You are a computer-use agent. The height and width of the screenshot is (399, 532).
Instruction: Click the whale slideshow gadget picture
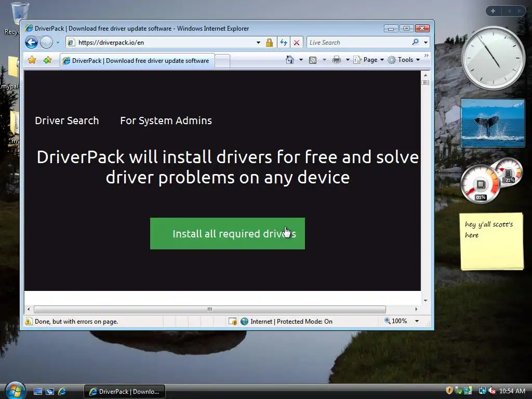[x=493, y=123]
